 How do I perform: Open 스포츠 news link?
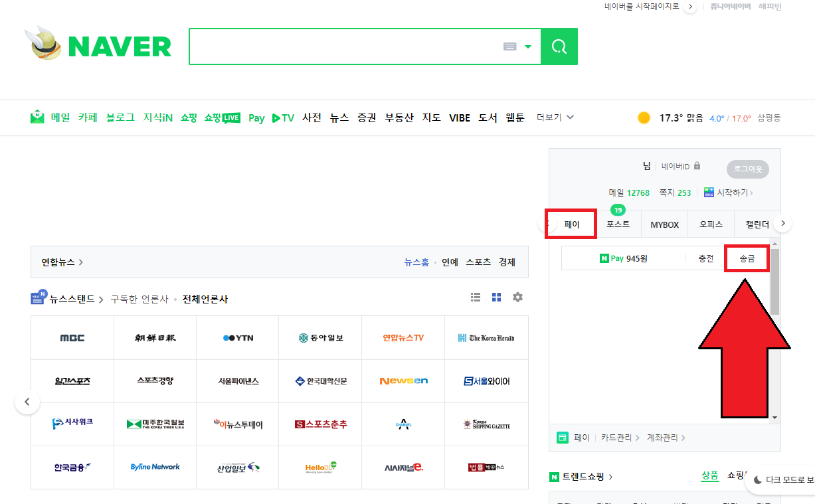tap(478, 262)
